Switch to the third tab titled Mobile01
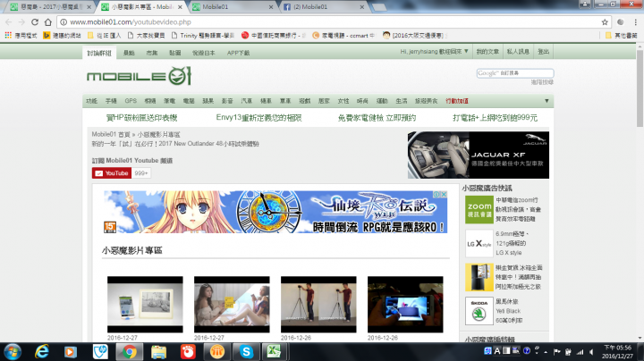 click(233, 7)
